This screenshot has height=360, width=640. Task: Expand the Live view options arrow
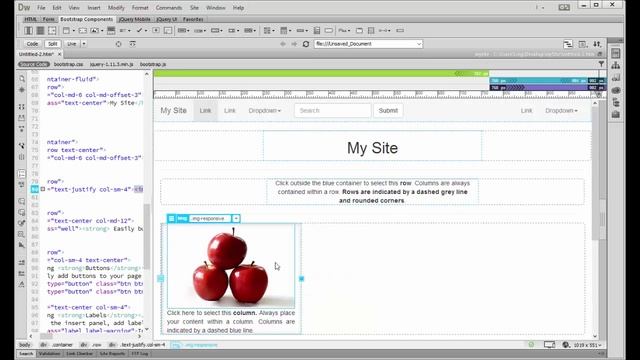(84, 44)
